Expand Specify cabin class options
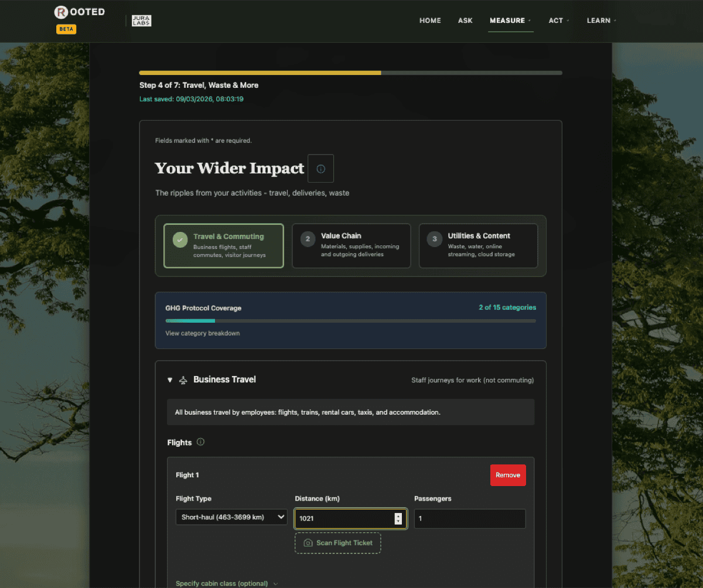703x588 pixels. 223,583
